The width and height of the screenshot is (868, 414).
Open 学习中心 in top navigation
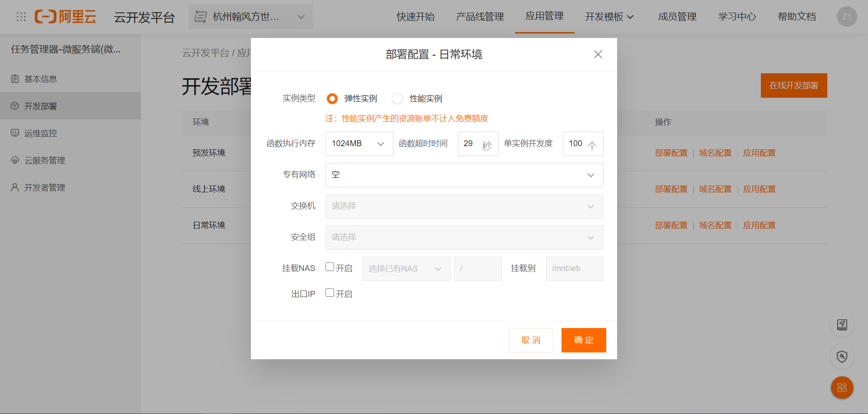coord(737,17)
